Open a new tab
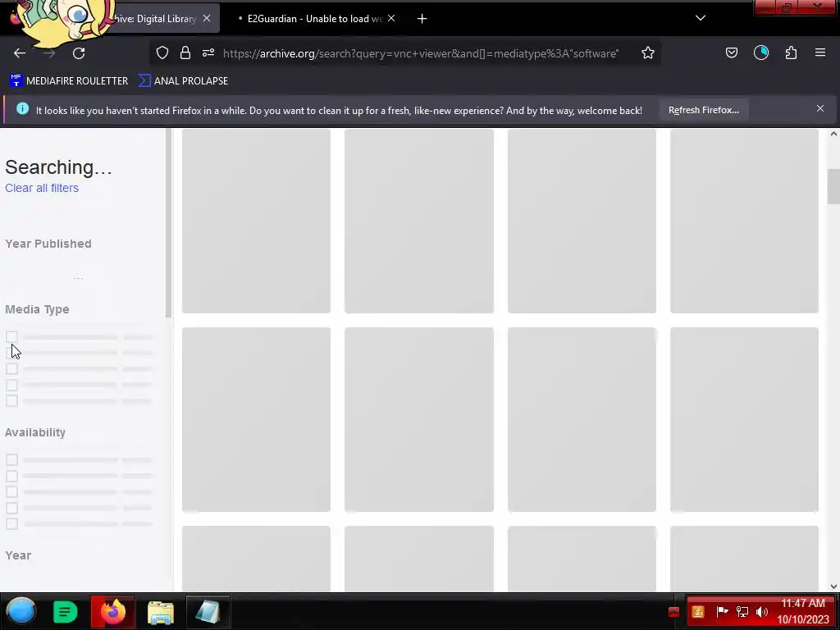The image size is (840, 630). tap(422, 19)
